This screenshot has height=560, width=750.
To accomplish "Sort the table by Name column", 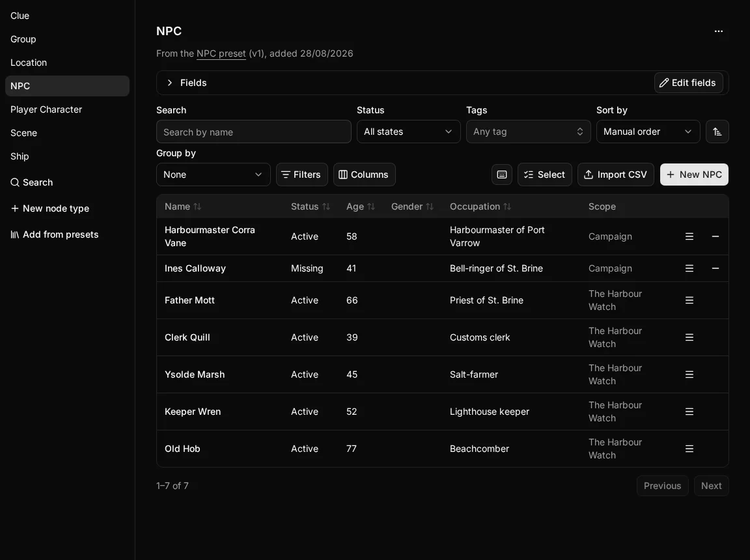I will (183, 206).
